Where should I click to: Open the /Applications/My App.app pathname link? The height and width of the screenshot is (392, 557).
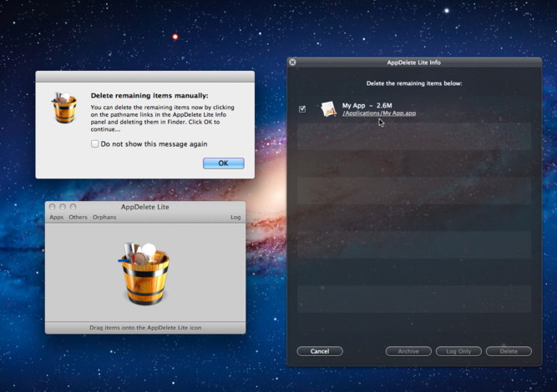tap(379, 113)
